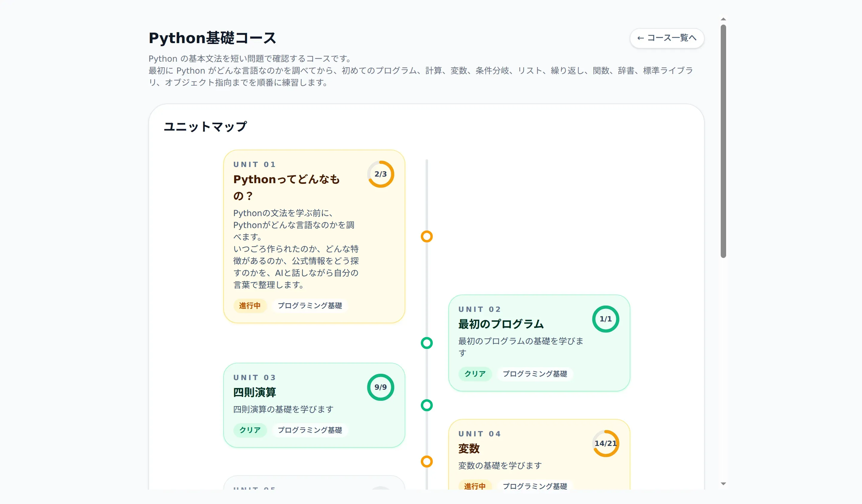Click the UNIT 01 label text
The image size is (862, 504).
pyautogui.click(x=254, y=165)
